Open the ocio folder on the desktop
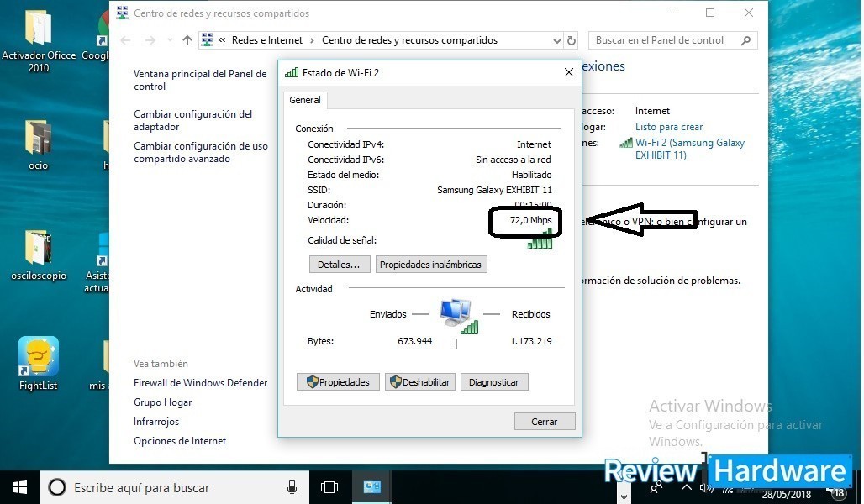864x504 pixels. (39, 144)
